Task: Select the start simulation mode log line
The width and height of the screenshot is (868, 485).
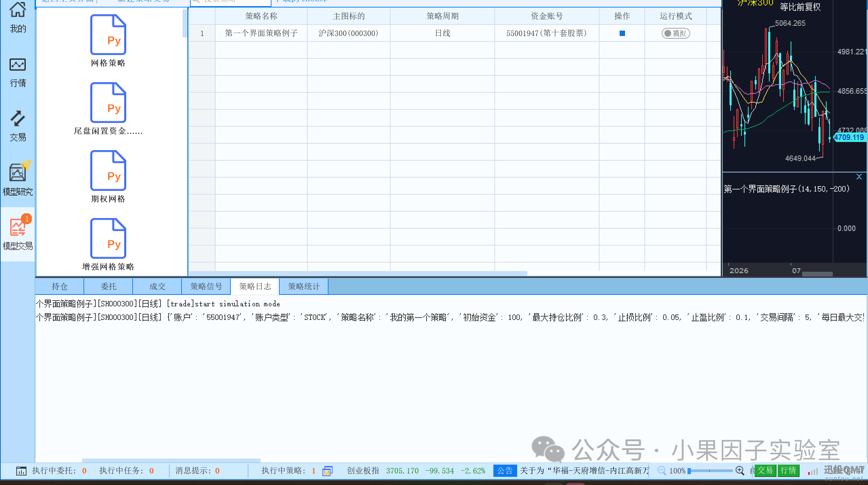Action: click(x=158, y=304)
